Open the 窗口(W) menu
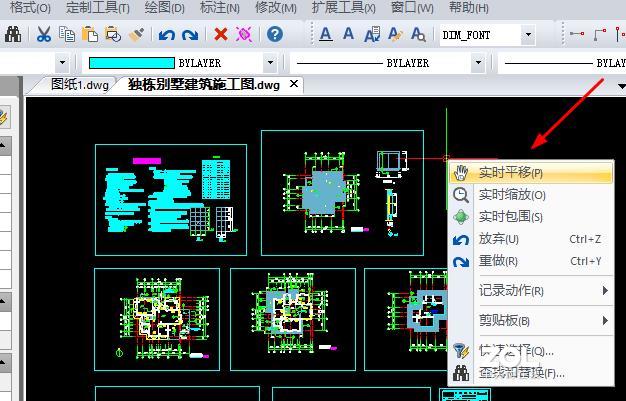Viewport: 626px width, 401px height. 412,7
